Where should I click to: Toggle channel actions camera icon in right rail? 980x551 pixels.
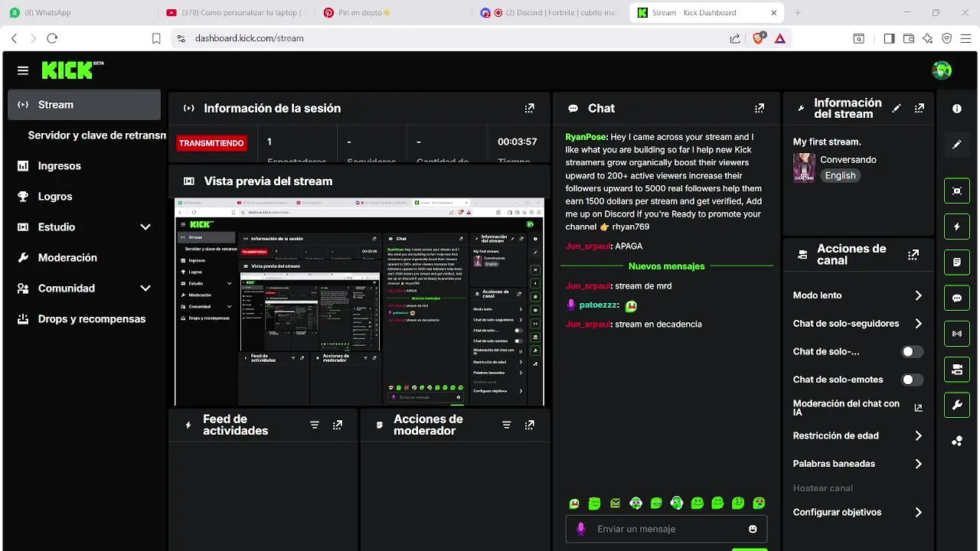coord(957,370)
